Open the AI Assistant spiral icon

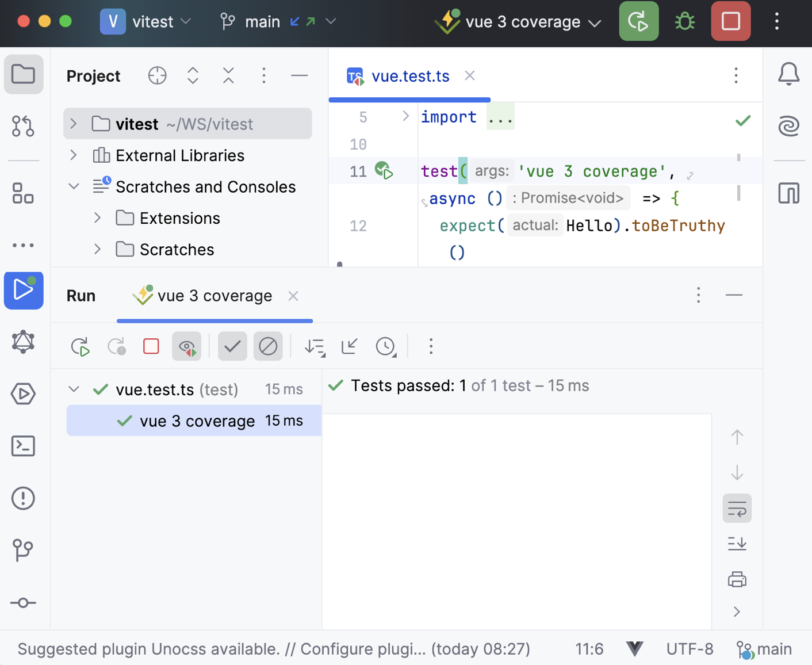point(788,125)
